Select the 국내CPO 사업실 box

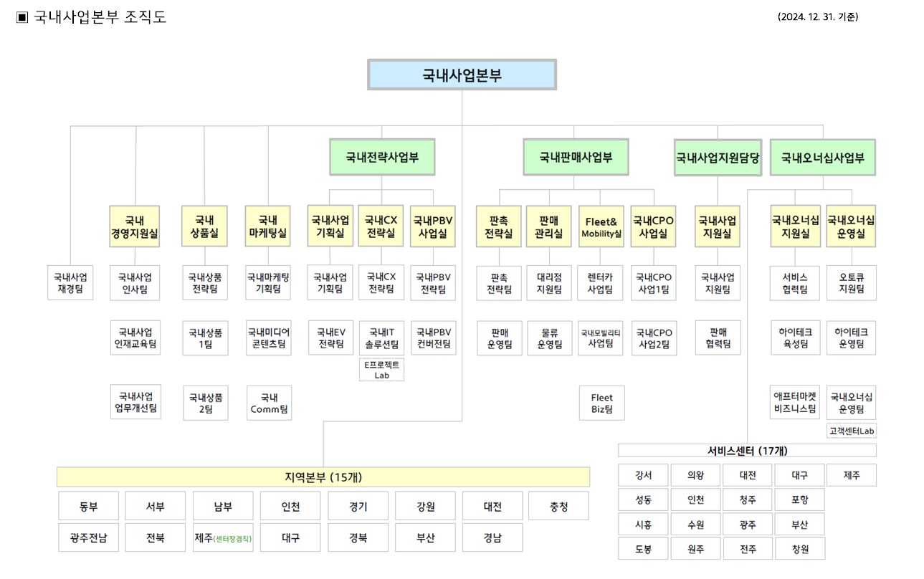653,226
